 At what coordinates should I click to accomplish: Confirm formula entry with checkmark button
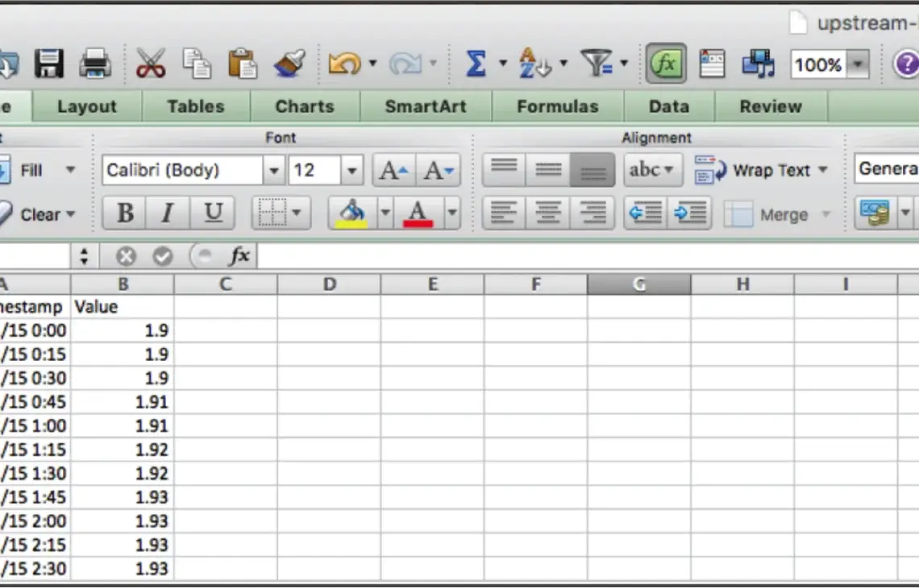point(162,256)
